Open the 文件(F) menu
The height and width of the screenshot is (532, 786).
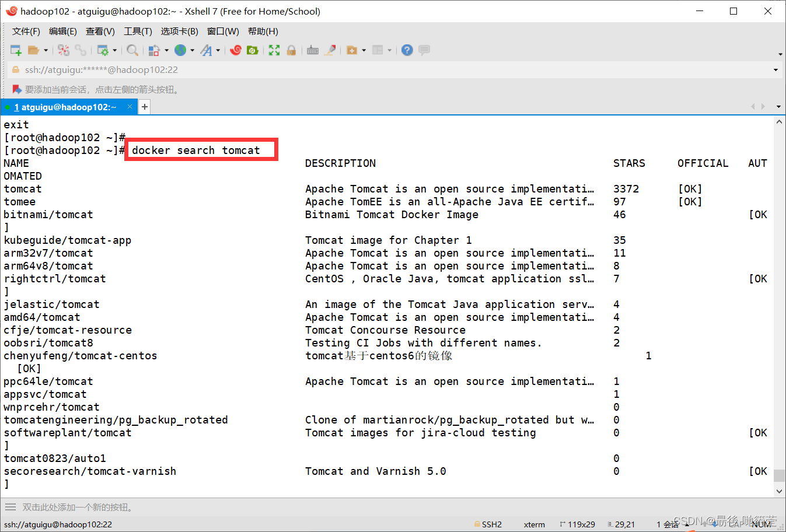(26, 32)
